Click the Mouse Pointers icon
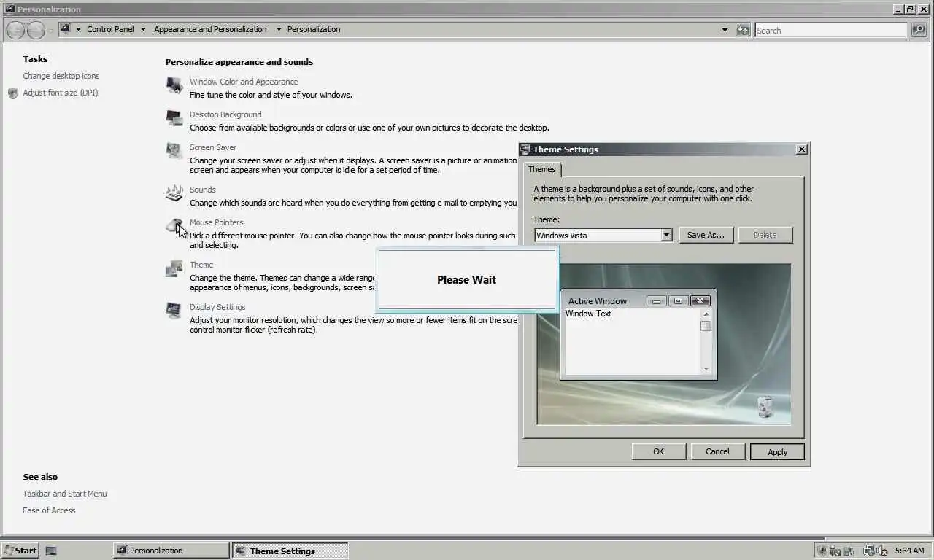 coord(174,226)
